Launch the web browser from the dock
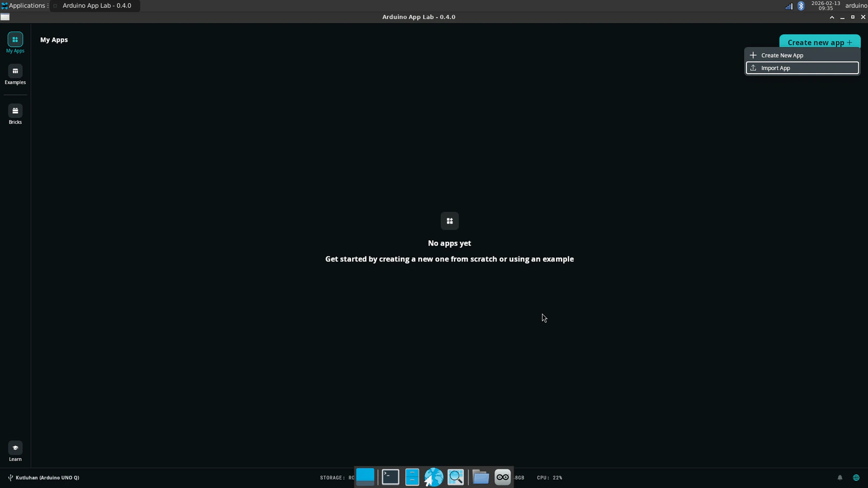This screenshot has height=488, width=868. coord(433,477)
